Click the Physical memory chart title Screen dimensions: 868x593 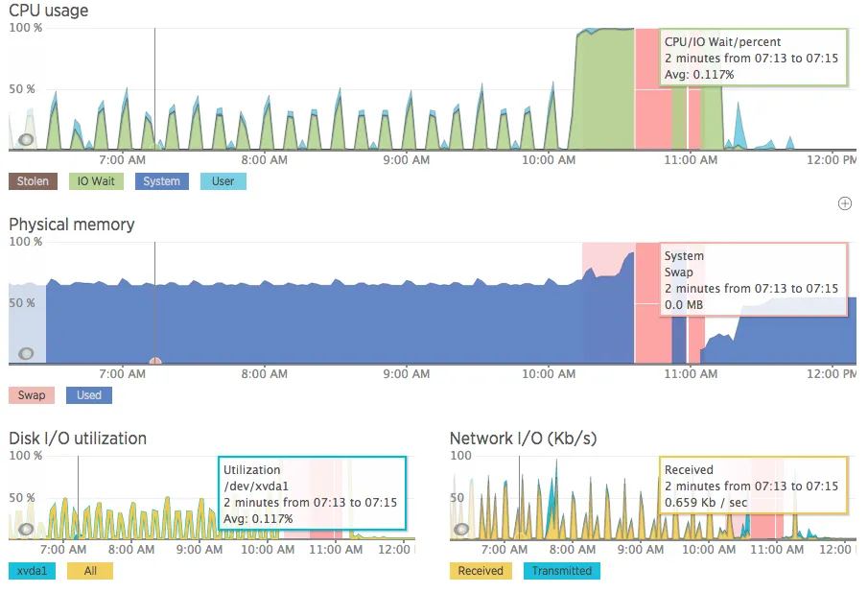click(x=72, y=225)
